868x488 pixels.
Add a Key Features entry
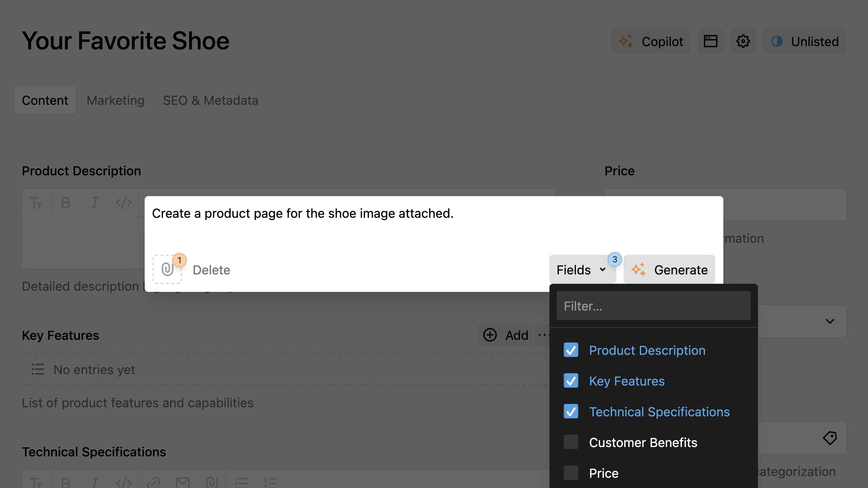pos(505,335)
